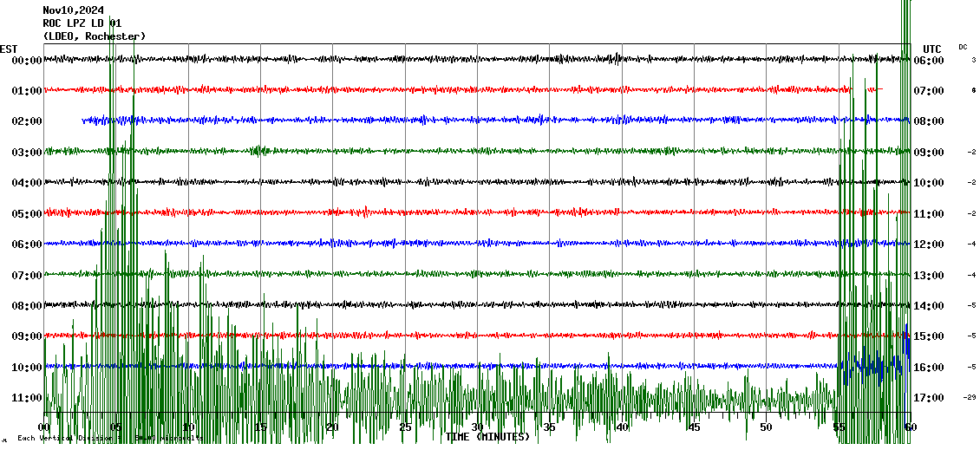The image size is (980, 450).
Task: Click the UTC column header
Action: tap(932, 49)
